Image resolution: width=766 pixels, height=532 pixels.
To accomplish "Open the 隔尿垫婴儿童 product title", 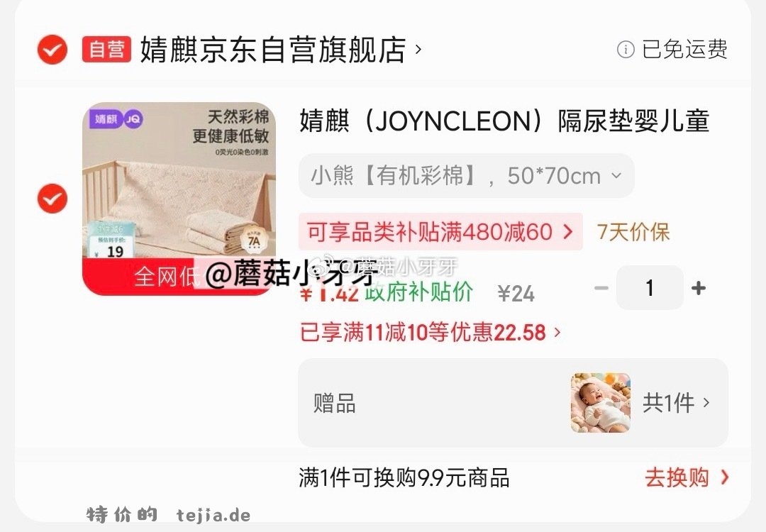I will 504,121.
